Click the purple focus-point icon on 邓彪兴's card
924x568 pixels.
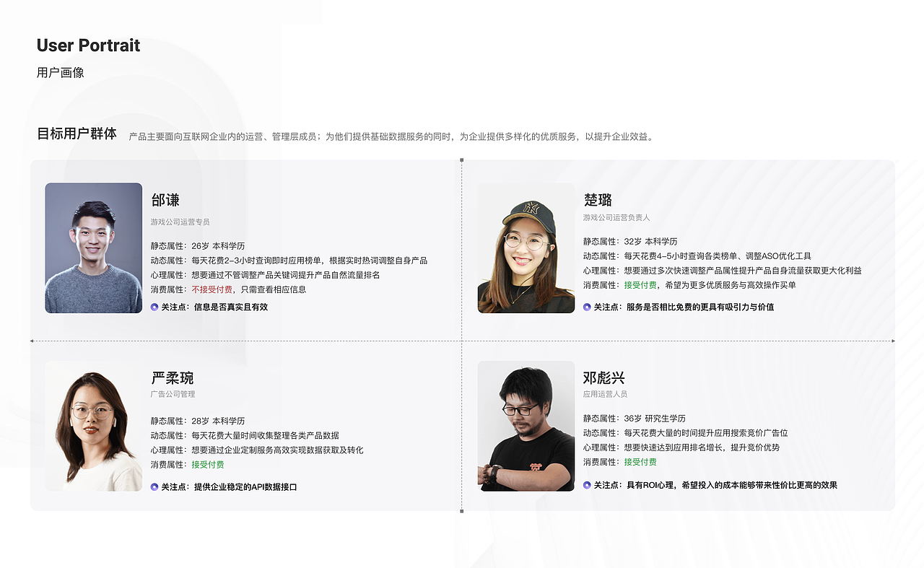pyautogui.click(x=585, y=485)
